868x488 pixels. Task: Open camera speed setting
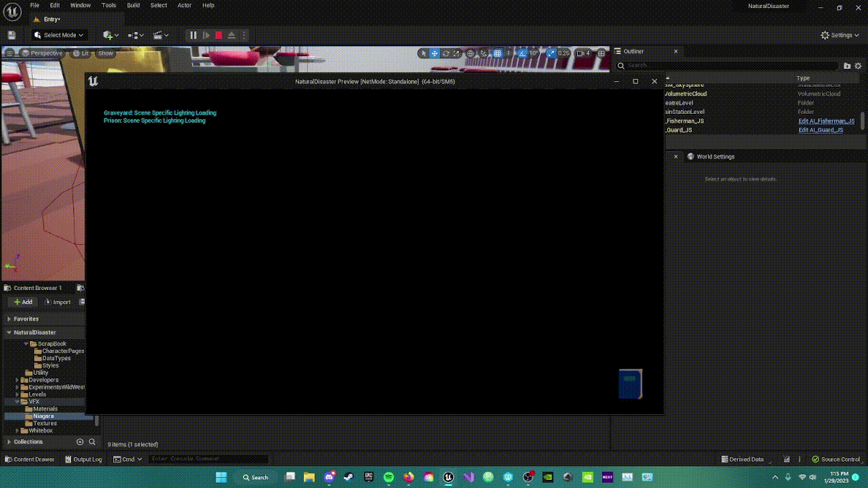[x=583, y=53]
